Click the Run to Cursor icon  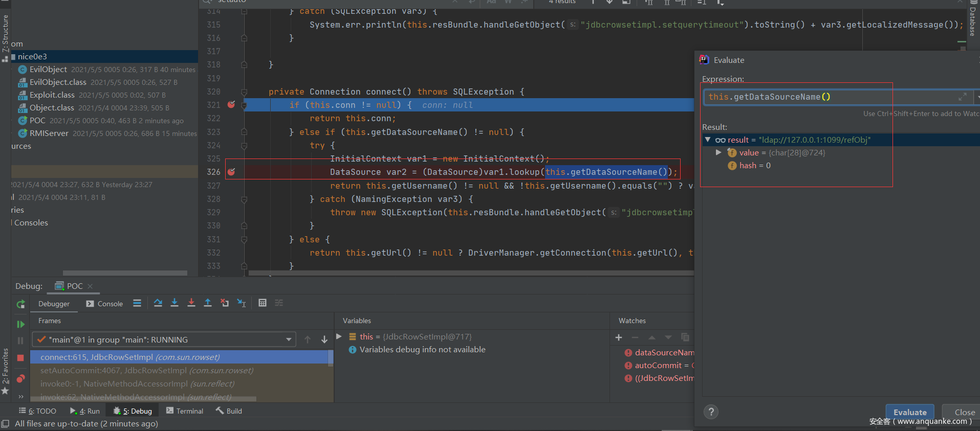[241, 303]
